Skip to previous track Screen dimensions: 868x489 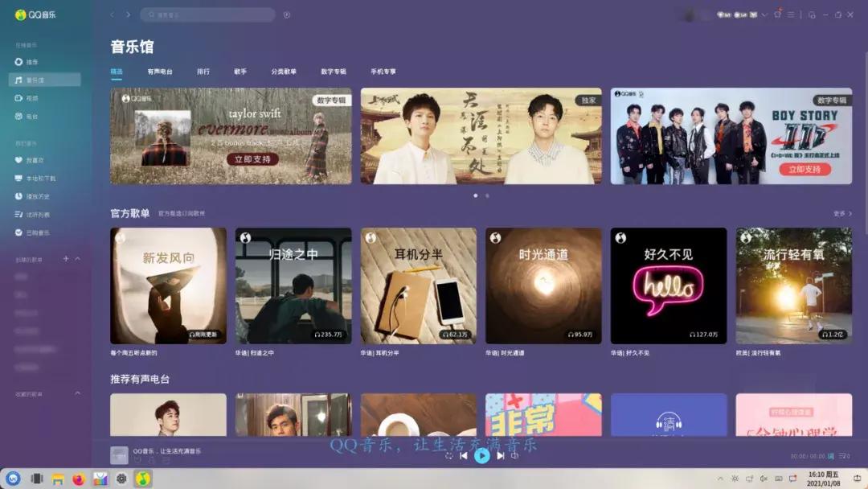[x=464, y=455]
